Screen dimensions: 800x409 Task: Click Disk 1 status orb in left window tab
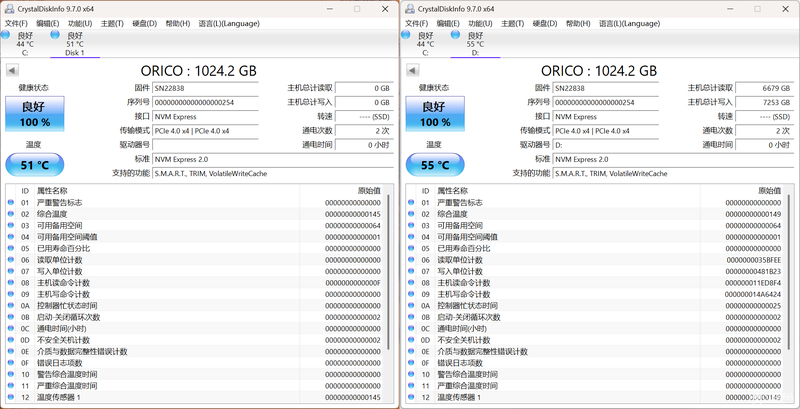click(55, 34)
